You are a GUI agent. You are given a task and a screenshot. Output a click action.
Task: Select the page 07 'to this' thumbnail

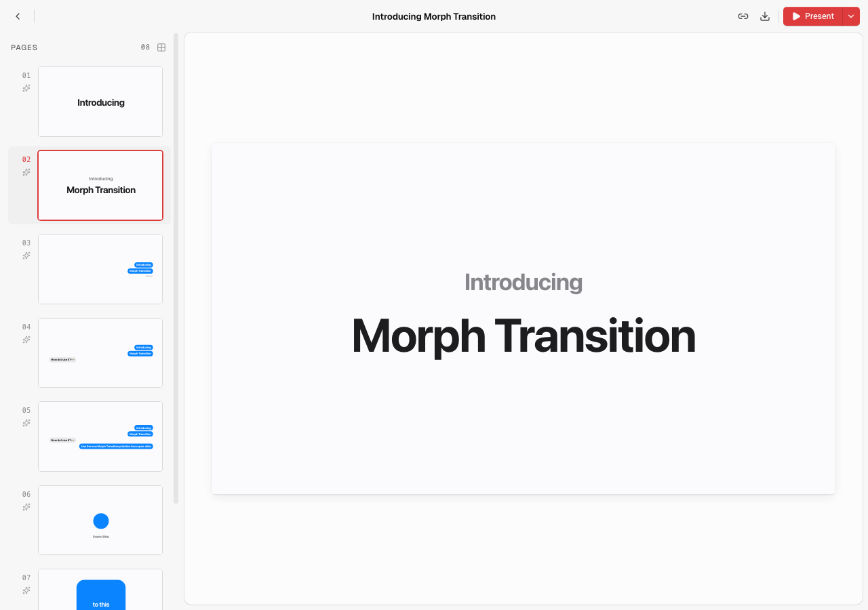(100, 590)
